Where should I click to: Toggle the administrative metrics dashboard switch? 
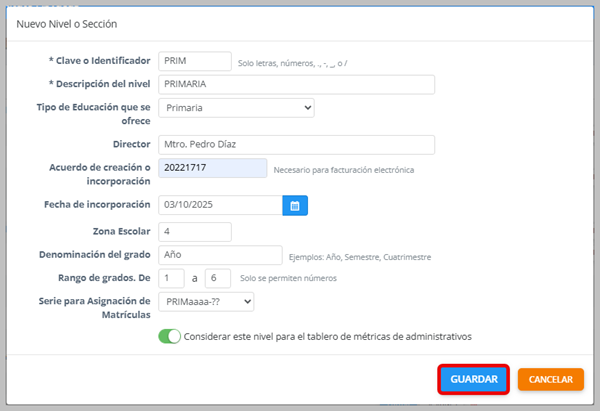169,336
